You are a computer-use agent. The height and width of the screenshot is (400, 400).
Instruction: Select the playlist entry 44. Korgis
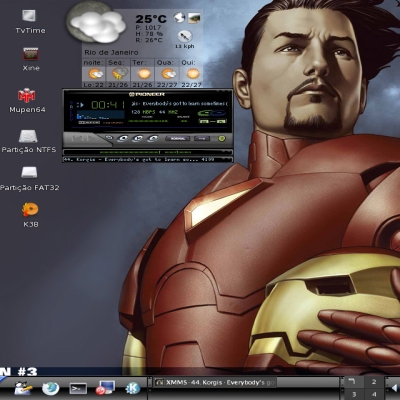pyautogui.click(x=139, y=159)
